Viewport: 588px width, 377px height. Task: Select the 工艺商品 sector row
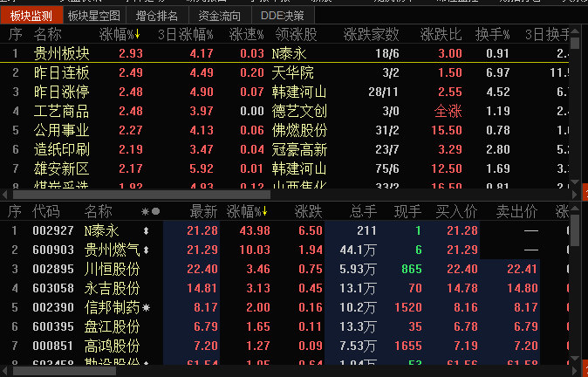tap(284, 111)
